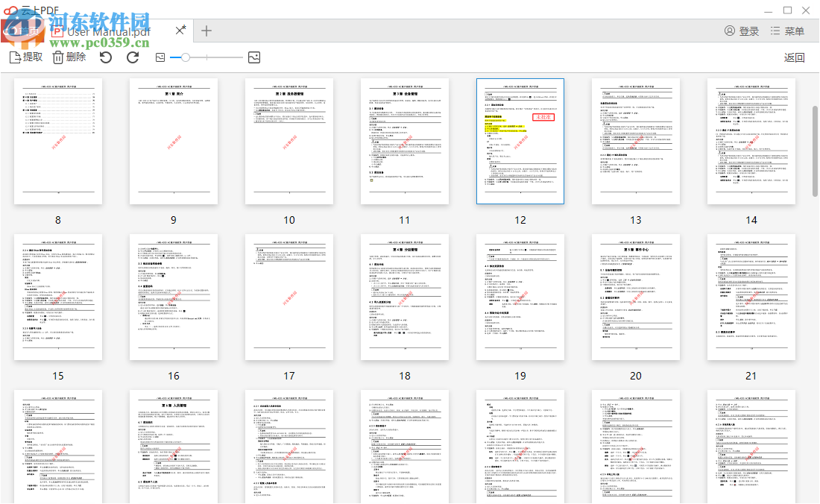Select page 14 thumbnail
Screen dimensions: 820x504
tap(751, 141)
